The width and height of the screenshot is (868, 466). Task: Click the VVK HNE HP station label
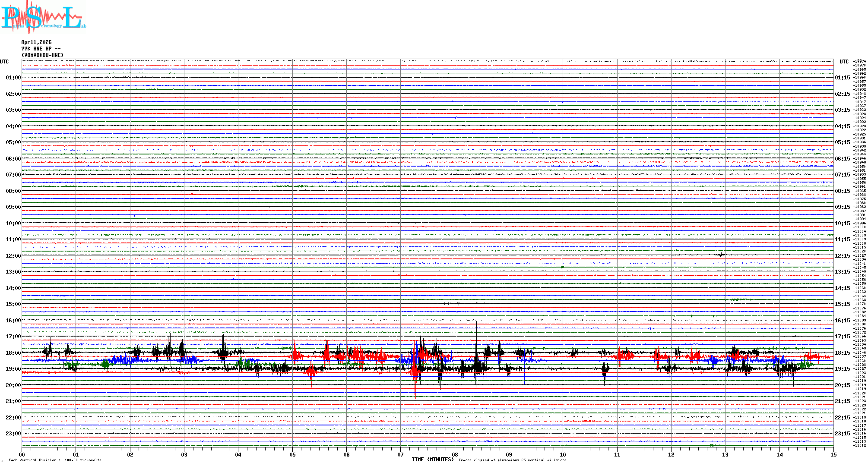pos(41,49)
